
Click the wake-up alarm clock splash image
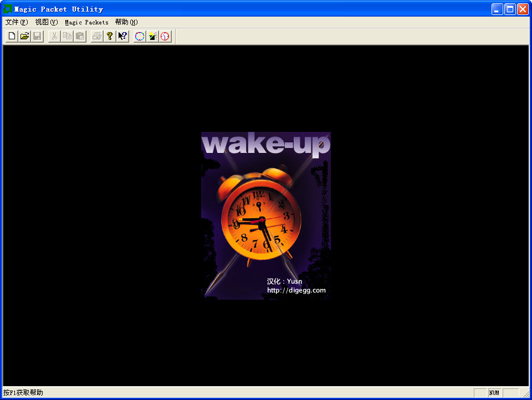tap(265, 215)
